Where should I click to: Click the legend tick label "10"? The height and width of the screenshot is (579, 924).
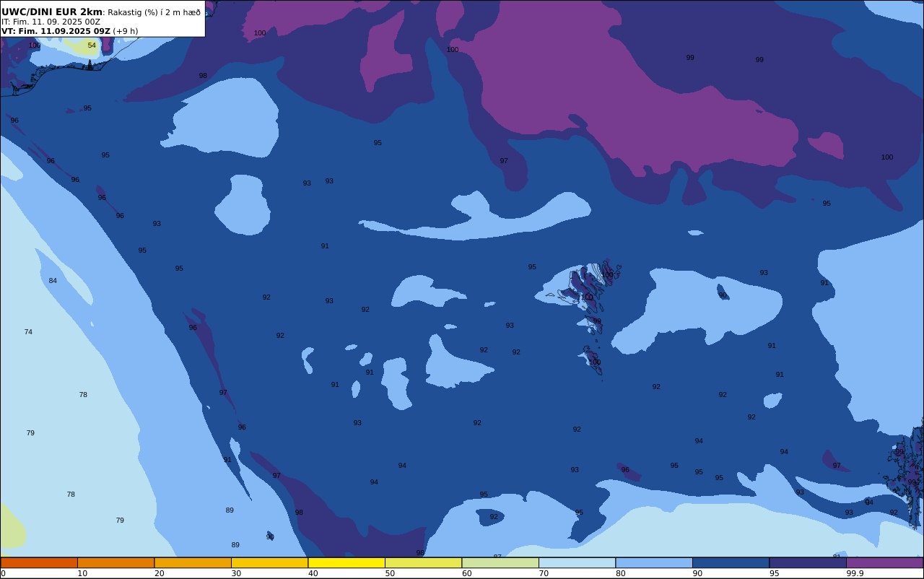point(82,573)
